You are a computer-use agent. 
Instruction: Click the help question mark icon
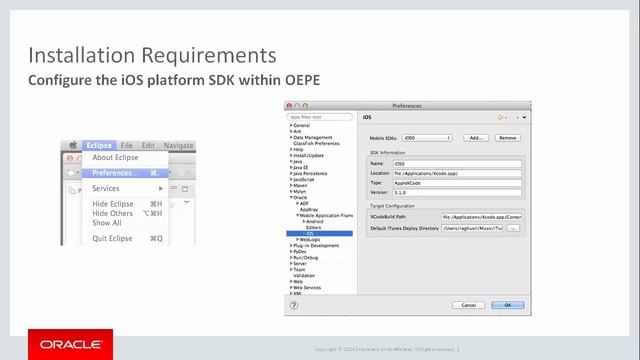coord(294,305)
